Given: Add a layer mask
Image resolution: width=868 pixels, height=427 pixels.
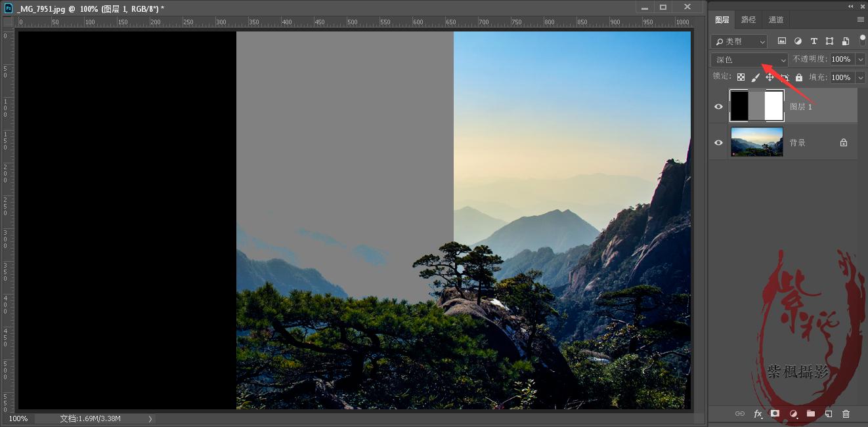Looking at the screenshot, I should pos(775,414).
